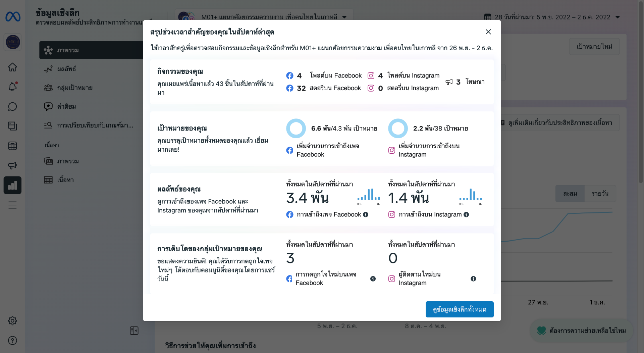This screenshot has height=353, width=644.
Task: Open inbox chat bubble icon
Action: coord(12,107)
